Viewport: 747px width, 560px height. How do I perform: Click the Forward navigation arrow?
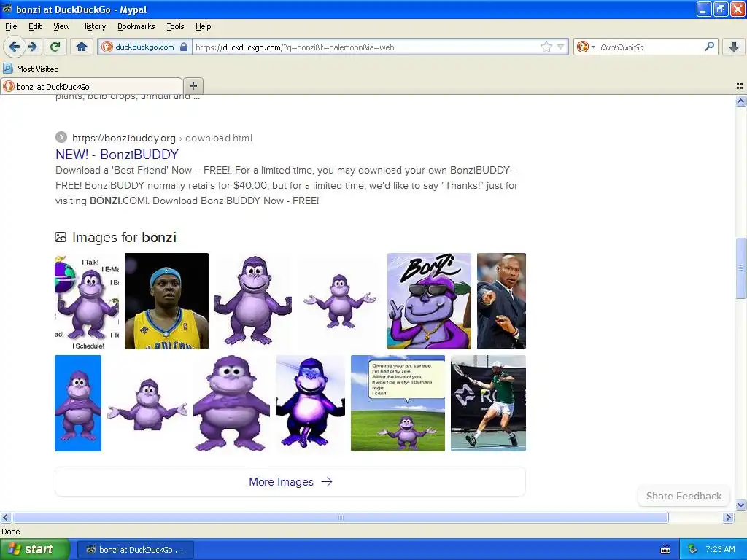pyautogui.click(x=33, y=47)
